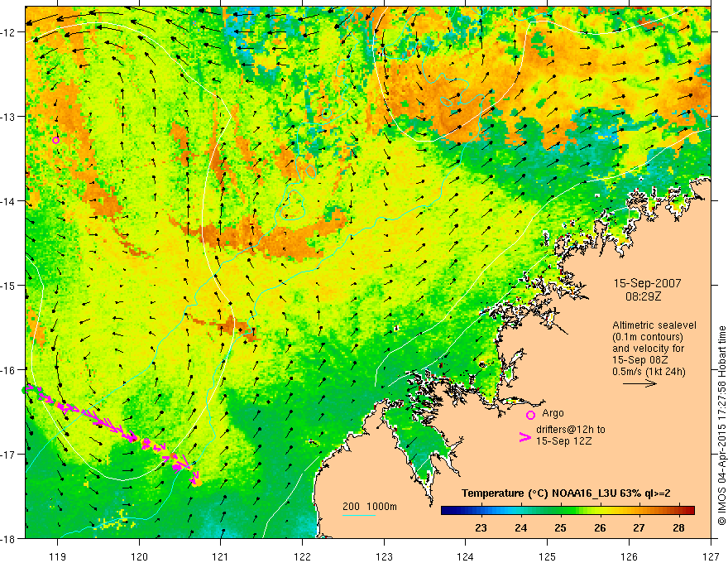Viewport: 728px width, 563px height.
Task: Click the cyan line under 200 1000m
Action: 359,515
